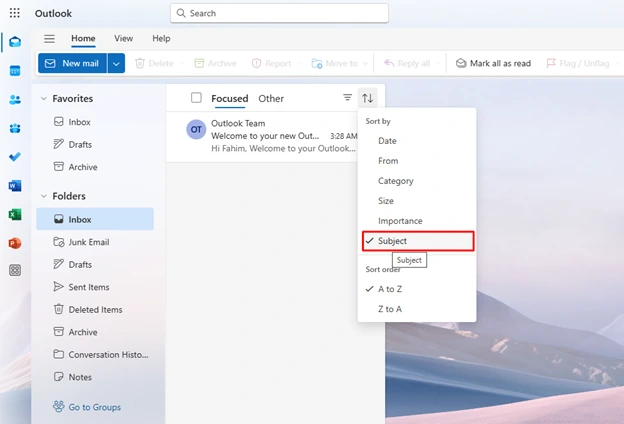
Task: Open Inbox under Folders
Action: [95, 219]
